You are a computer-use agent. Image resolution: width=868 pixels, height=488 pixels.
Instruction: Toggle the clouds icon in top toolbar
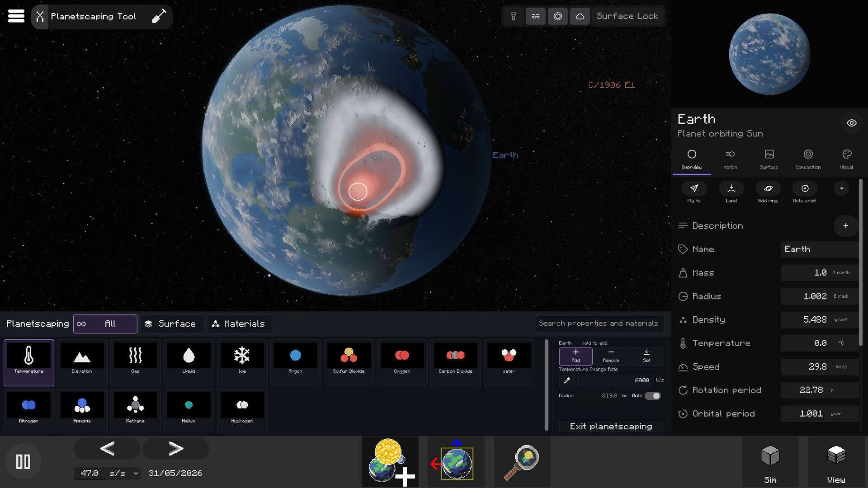580,16
